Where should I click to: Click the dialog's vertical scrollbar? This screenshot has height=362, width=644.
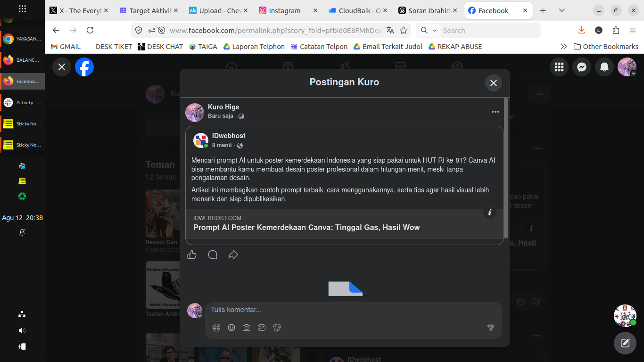506,167
